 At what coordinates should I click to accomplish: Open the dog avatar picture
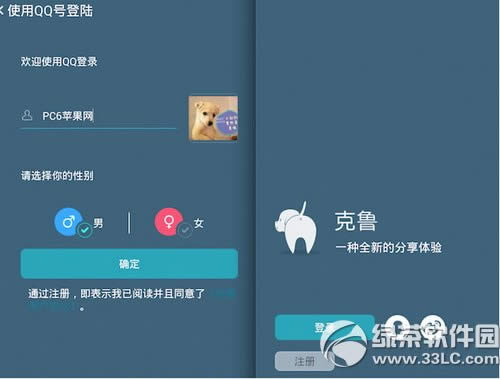pyautogui.click(x=213, y=118)
